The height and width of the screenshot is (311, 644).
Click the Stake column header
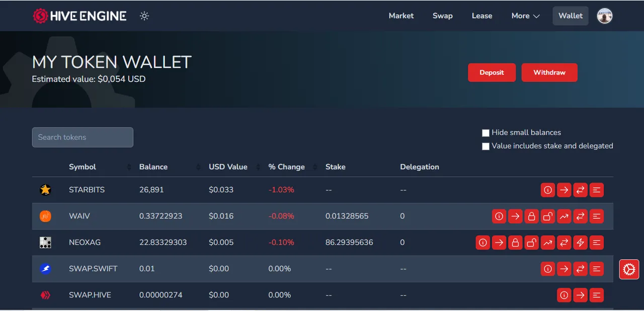pyautogui.click(x=336, y=167)
